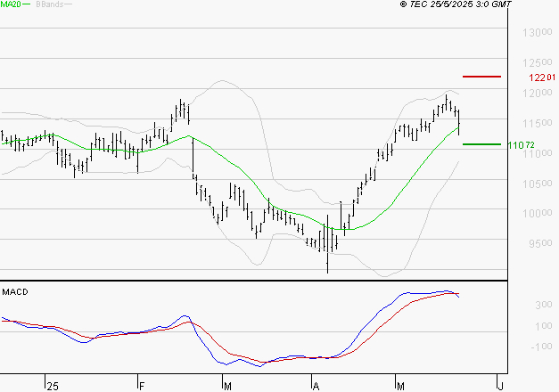Viewport: 559px width, 392px height.
Task: Click the BBands legend label
Action: tap(50, 4)
